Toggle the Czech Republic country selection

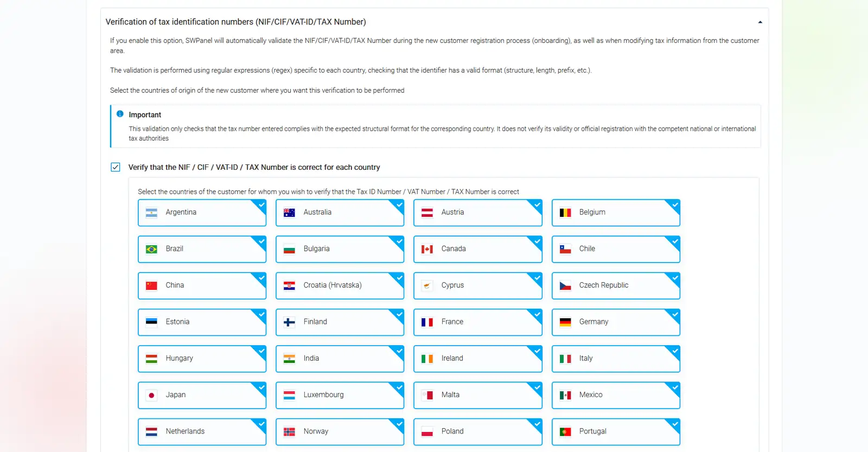tap(615, 285)
